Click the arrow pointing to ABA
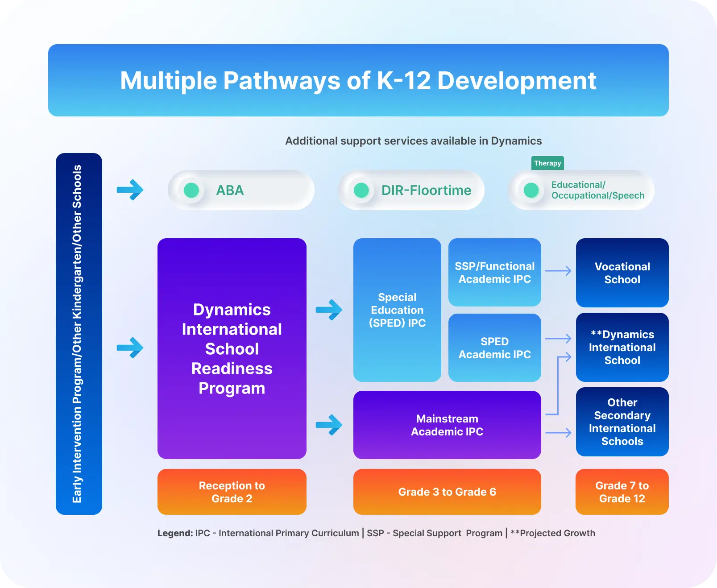This screenshot has height=588, width=717. tap(130, 190)
